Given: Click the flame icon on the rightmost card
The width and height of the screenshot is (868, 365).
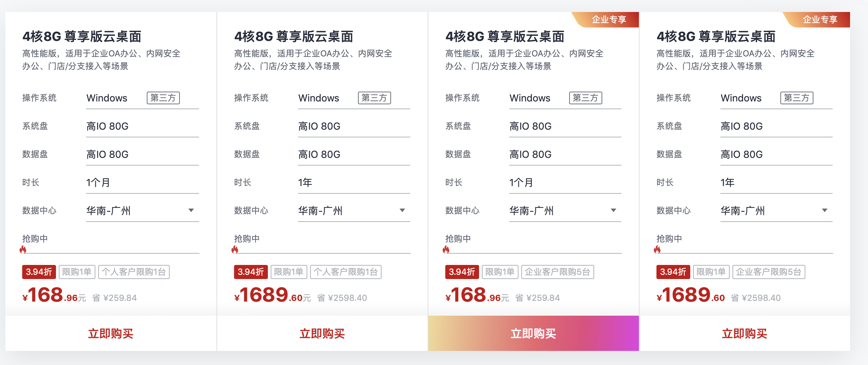Looking at the screenshot, I should point(658,251).
